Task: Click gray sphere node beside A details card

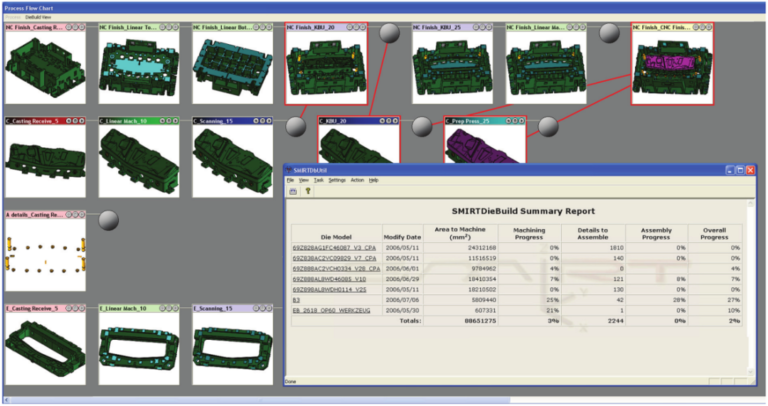Action: [x=108, y=220]
